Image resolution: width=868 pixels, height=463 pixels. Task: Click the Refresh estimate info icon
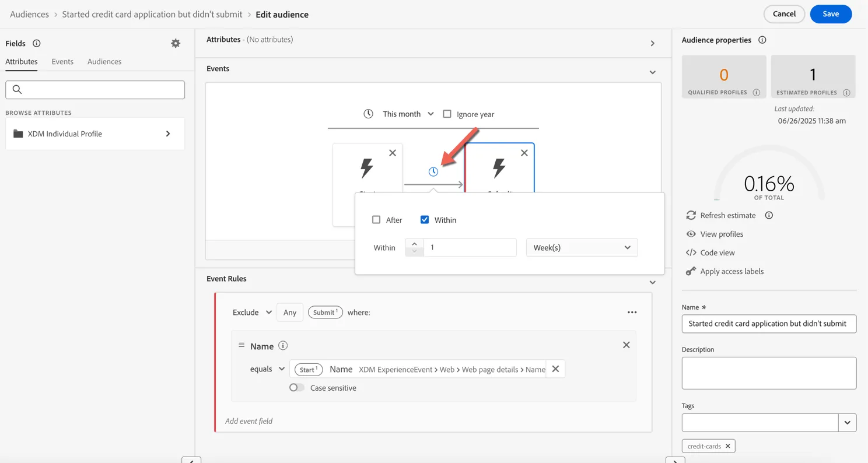pyautogui.click(x=769, y=215)
